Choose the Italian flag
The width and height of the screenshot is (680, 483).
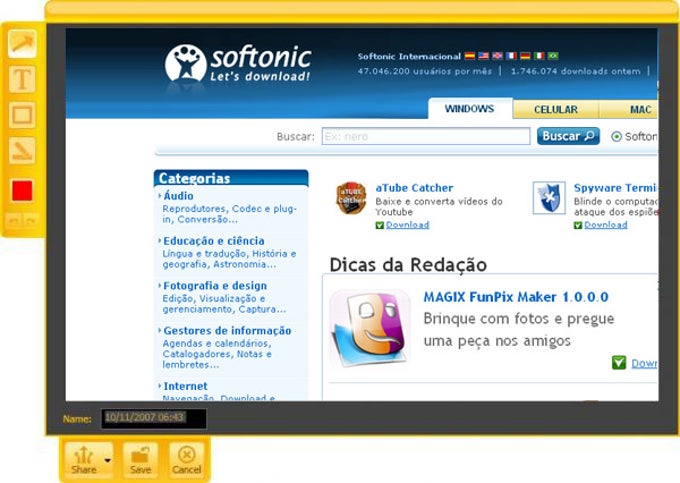tap(539, 55)
